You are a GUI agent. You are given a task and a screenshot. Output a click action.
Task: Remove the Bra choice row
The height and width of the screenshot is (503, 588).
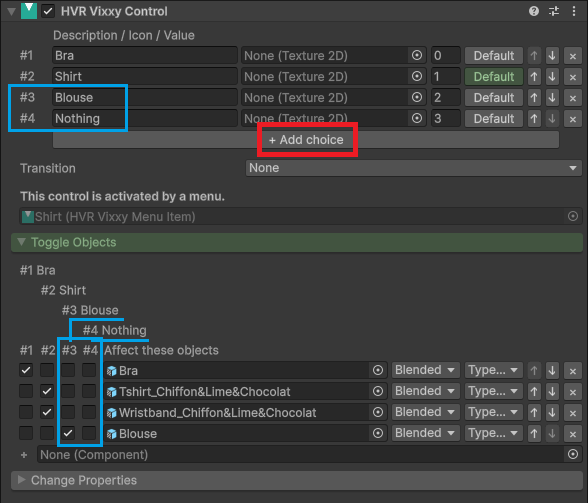(573, 56)
